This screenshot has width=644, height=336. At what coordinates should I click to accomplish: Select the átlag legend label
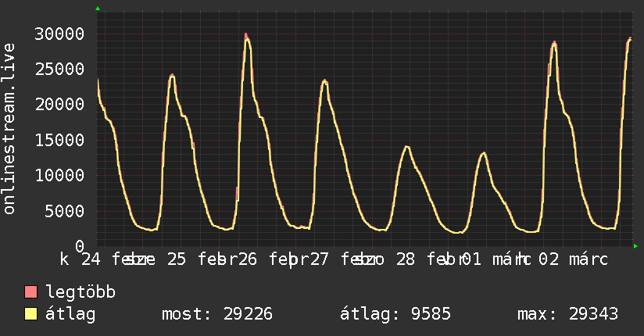point(70,314)
